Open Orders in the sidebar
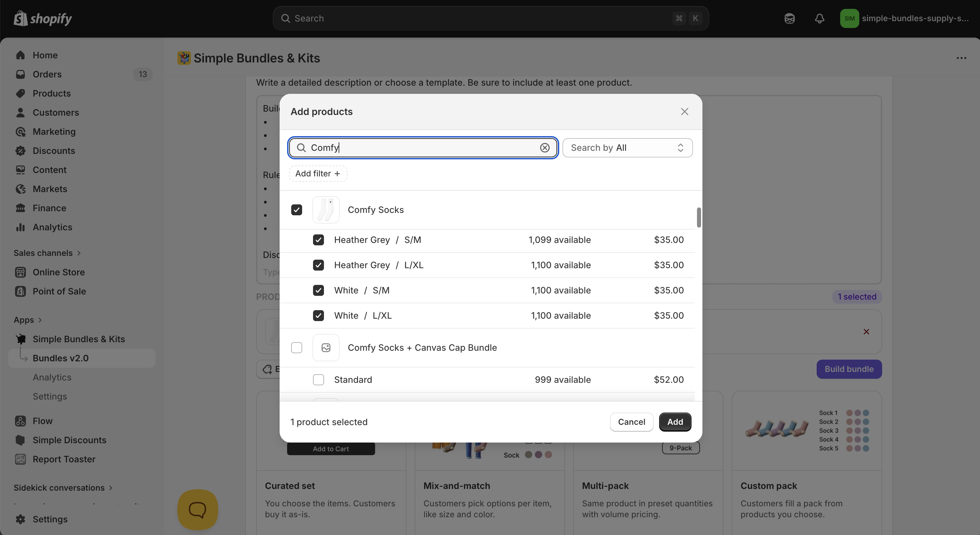 tap(47, 74)
